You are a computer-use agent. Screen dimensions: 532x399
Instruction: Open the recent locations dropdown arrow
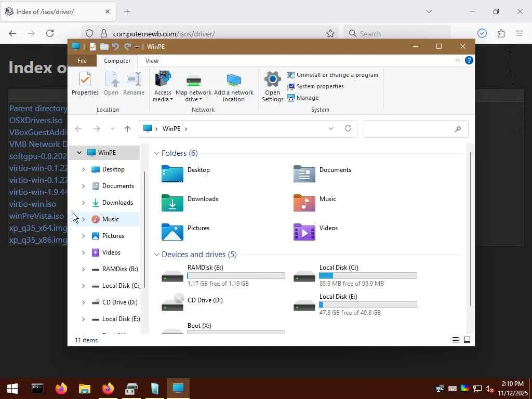click(113, 129)
